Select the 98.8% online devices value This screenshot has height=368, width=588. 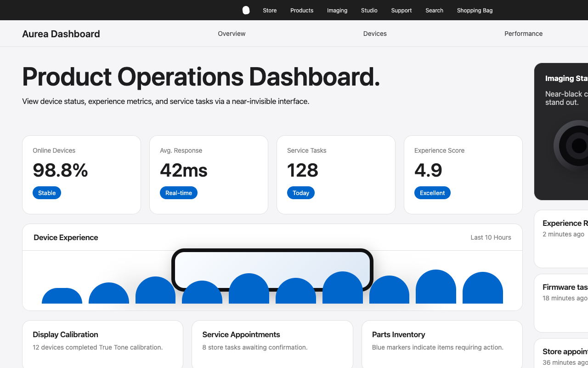(60, 170)
